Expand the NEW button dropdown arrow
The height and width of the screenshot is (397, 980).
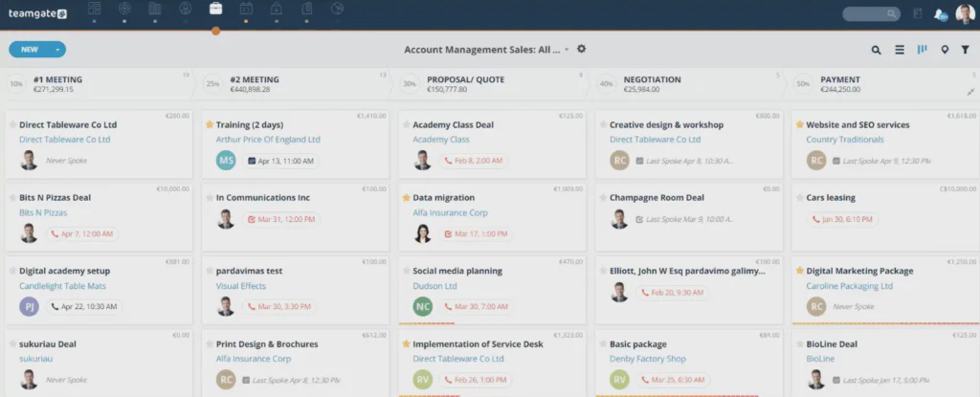point(57,50)
